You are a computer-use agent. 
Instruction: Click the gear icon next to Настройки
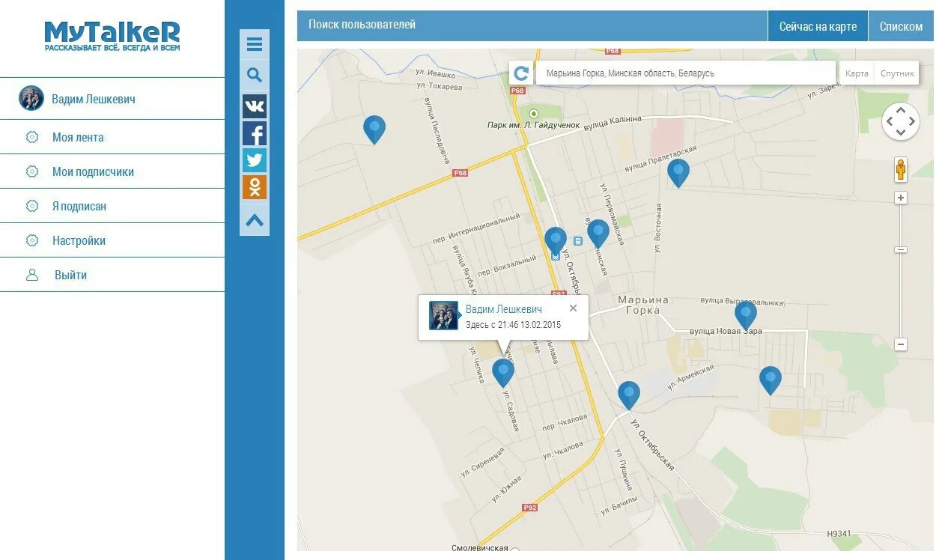tap(32, 240)
